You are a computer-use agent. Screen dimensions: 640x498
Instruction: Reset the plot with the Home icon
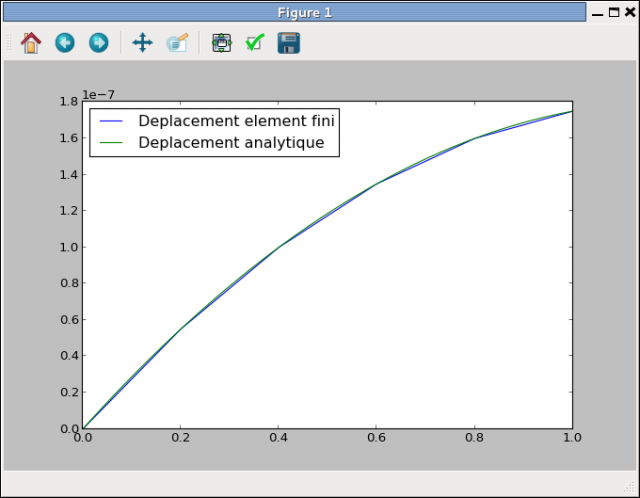click(31, 43)
